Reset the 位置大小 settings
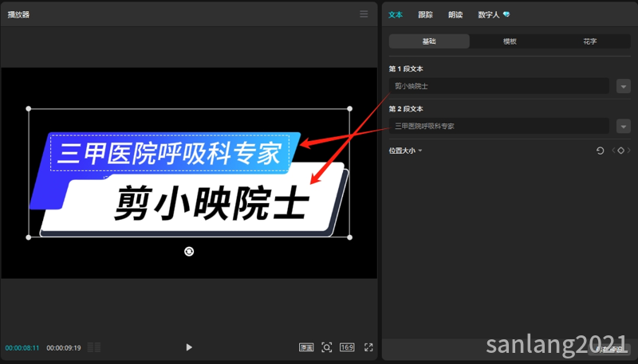638x364 pixels. [601, 151]
